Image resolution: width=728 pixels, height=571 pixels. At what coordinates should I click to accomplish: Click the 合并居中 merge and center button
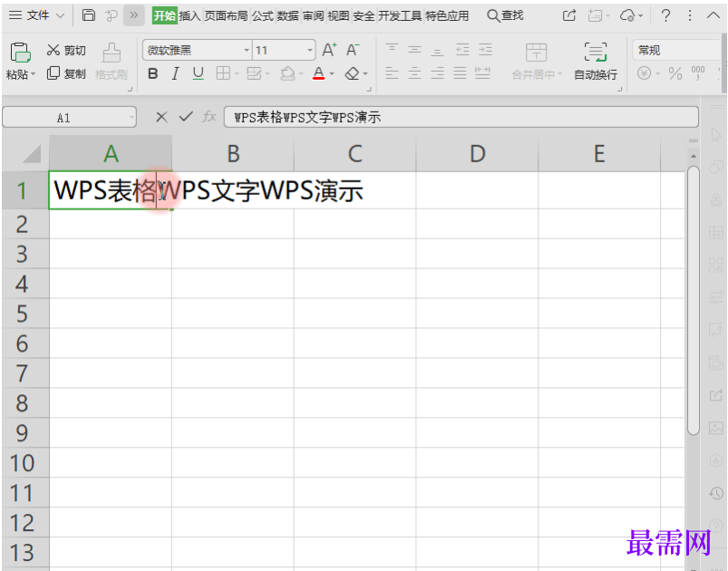pyautogui.click(x=537, y=62)
